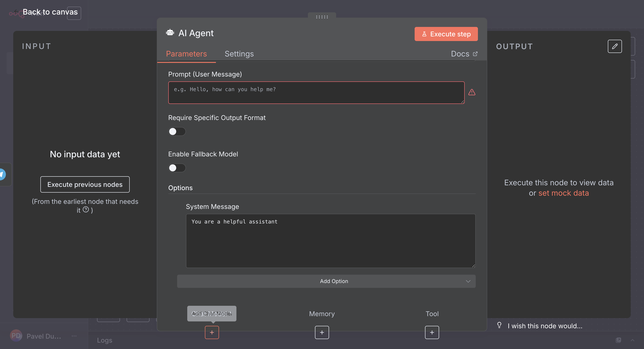Click into the Prompt User Message field
Image resolution: width=644 pixels, height=349 pixels.
coord(316,92)
